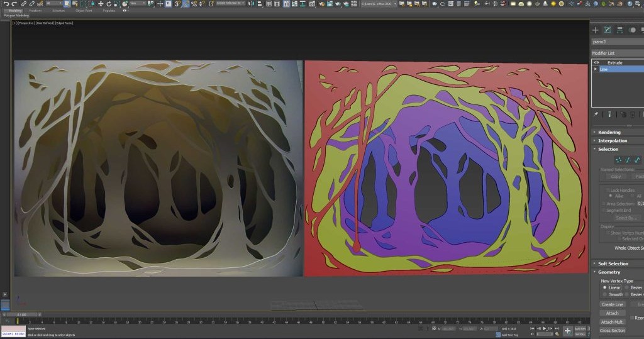644x339 pixels.
Task: Click the Copy named selection button
Action: pyautogui.click(x=616, y=176)
